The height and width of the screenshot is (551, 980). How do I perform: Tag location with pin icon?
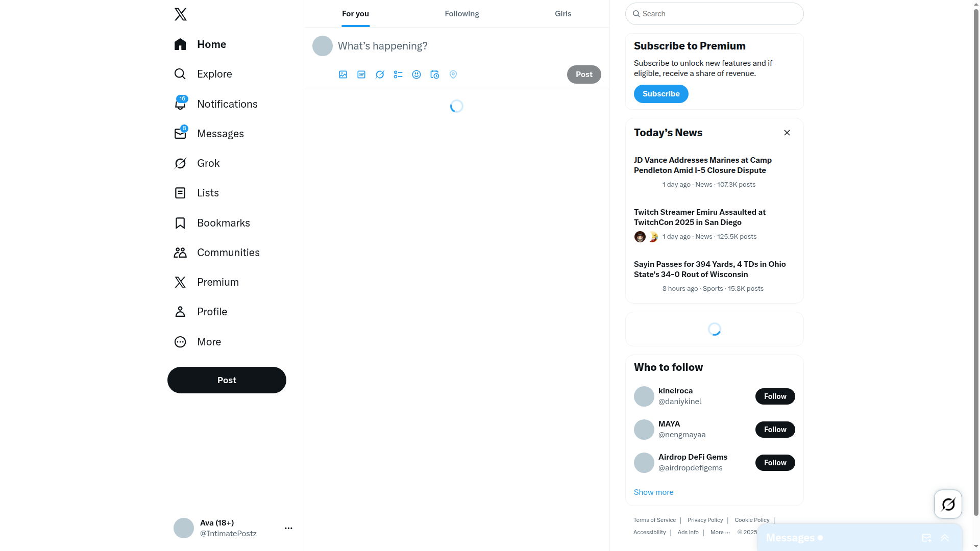453,74
